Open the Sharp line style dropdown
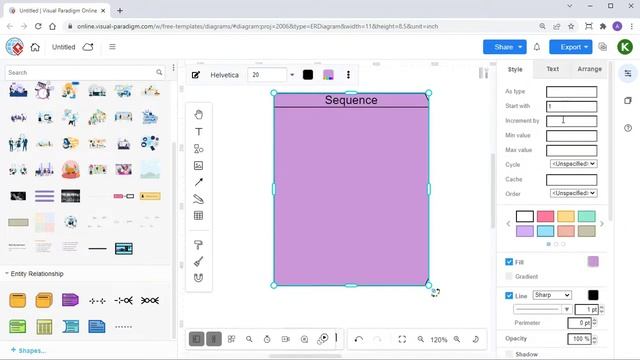The height and width of the screenshot is (360, 640). pos(552,295)
